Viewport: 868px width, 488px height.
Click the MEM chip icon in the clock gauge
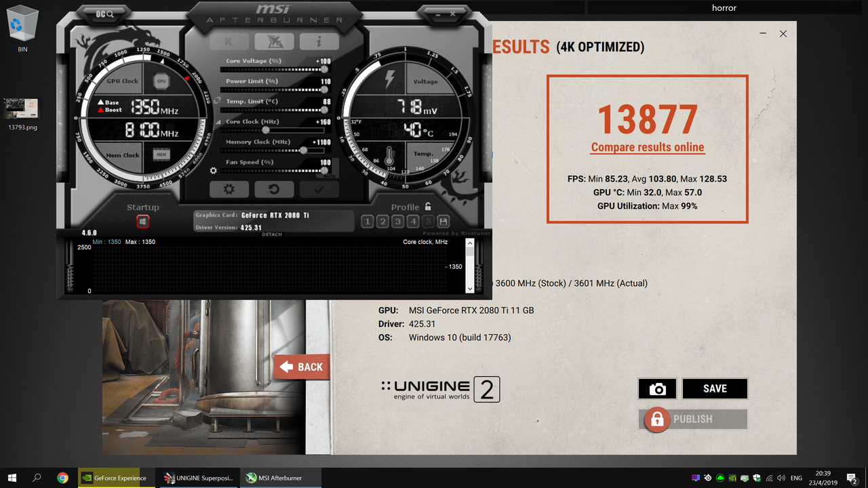pos(161,155)
